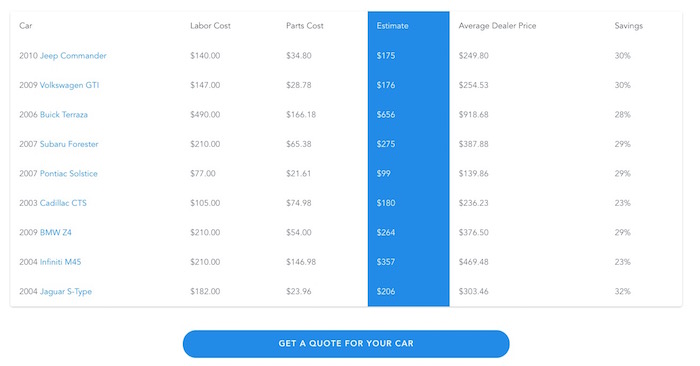Select the $656 estimate cell
Viewport: 700px width, 366px height.
(x=386, y=115)
